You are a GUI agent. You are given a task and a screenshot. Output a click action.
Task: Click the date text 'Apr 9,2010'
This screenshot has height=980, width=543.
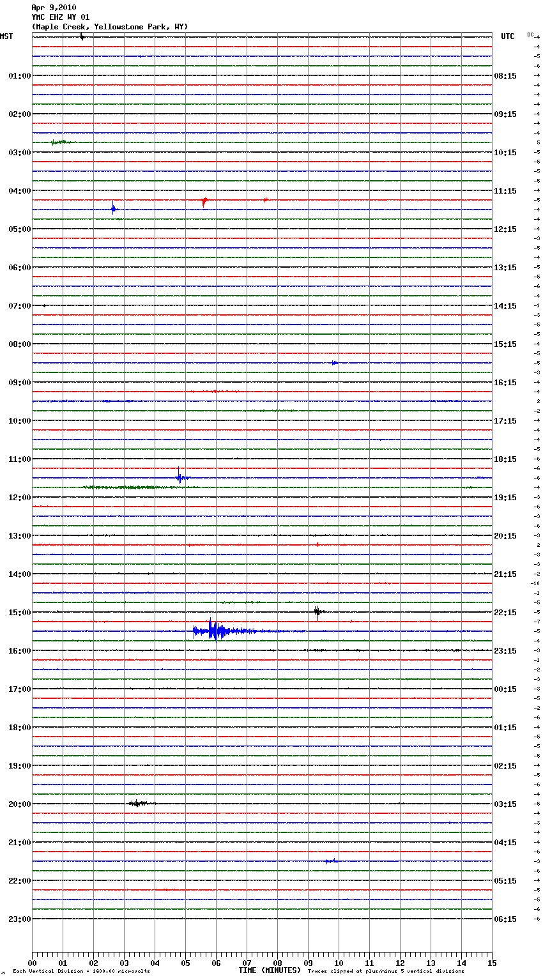54,8
